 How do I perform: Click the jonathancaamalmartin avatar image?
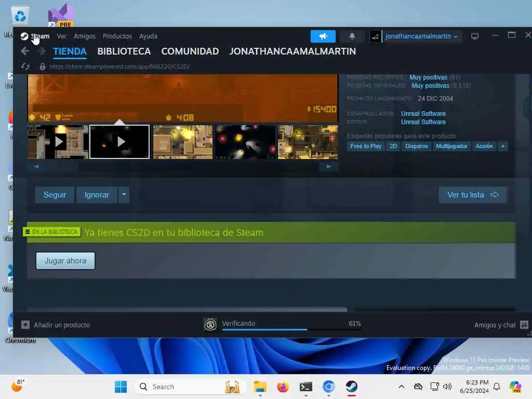coord(375,36)
